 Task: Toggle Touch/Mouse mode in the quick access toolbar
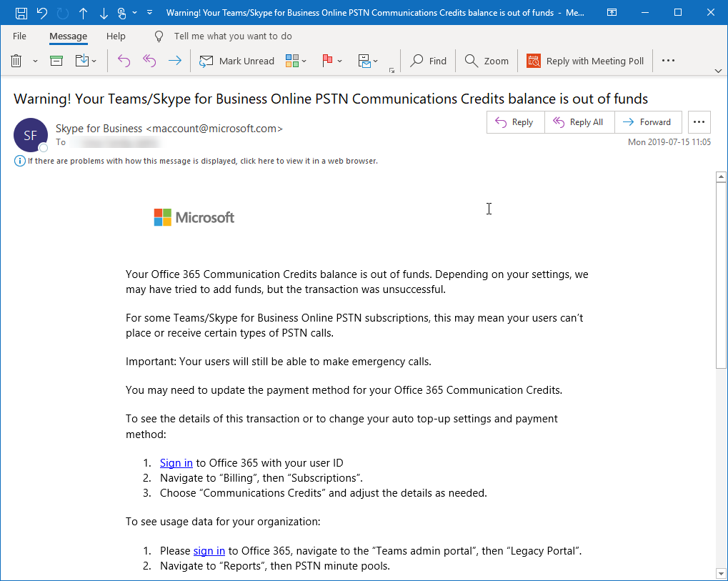tap(121, 13)
